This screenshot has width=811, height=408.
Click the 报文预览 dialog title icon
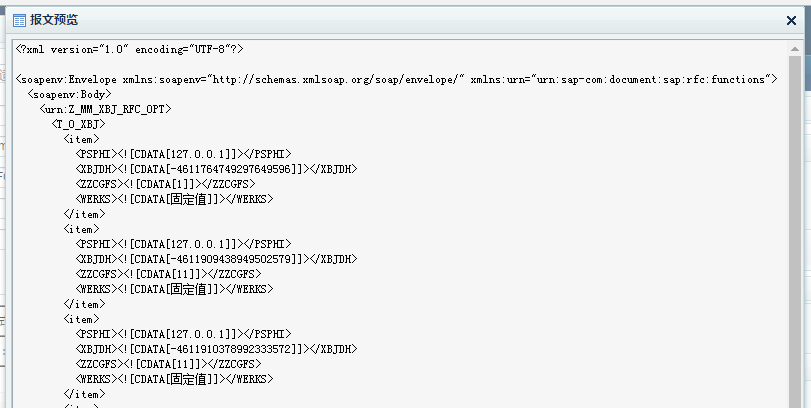[19, 19]
